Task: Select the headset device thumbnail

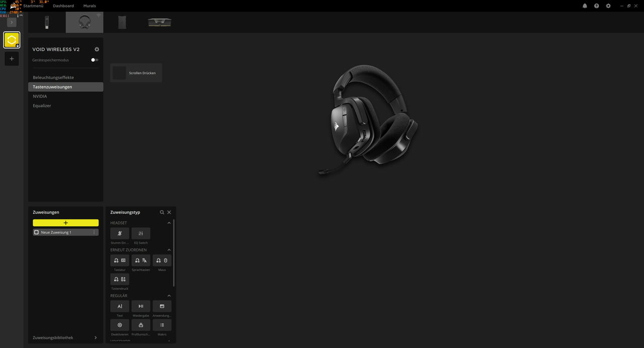Action: pyautogui.click(x=85, y=22)
